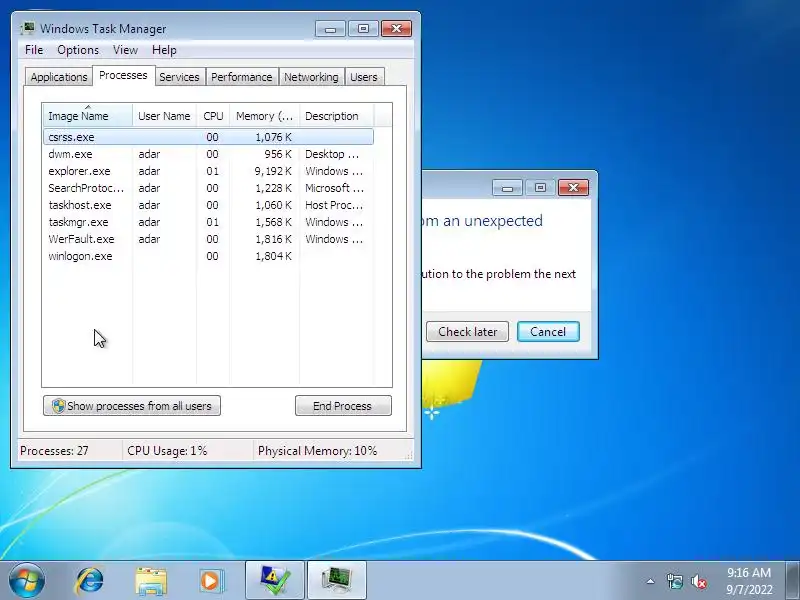Viewport: 800px width, 600px height.
Task: Click Cancel in the error dialog
Action: pyautogui.click(x=548, y=332)
